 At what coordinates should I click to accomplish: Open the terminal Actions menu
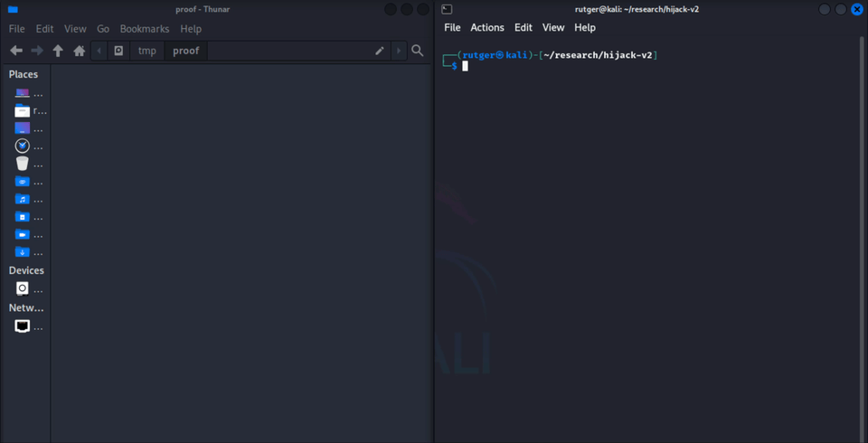[x=487, y=28]
